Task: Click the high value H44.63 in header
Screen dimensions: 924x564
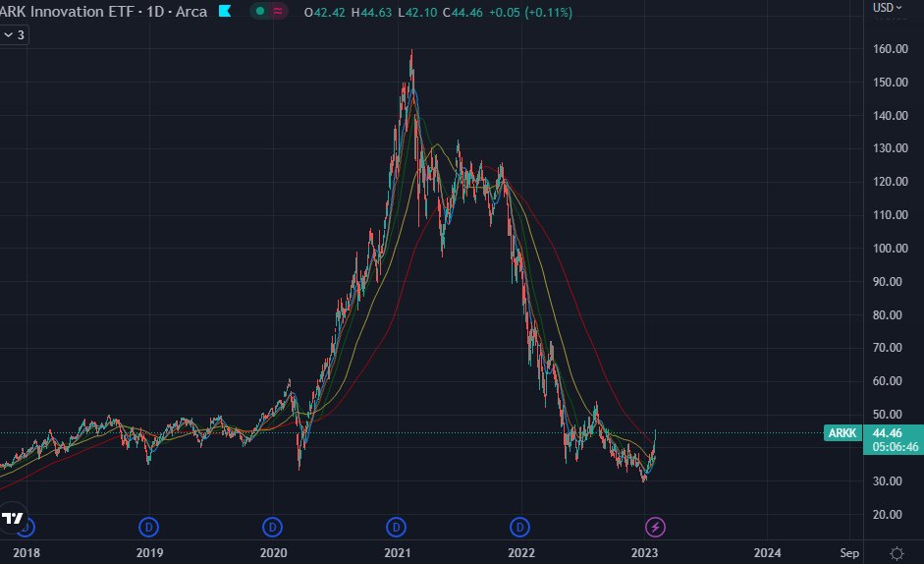Action: [371, 13]
